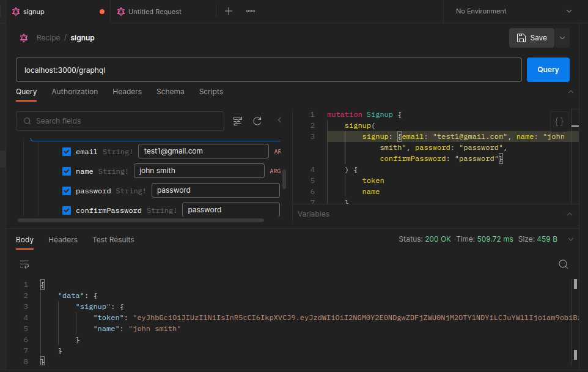Click the localhost:3000/graphql URL field

(269, 70)
